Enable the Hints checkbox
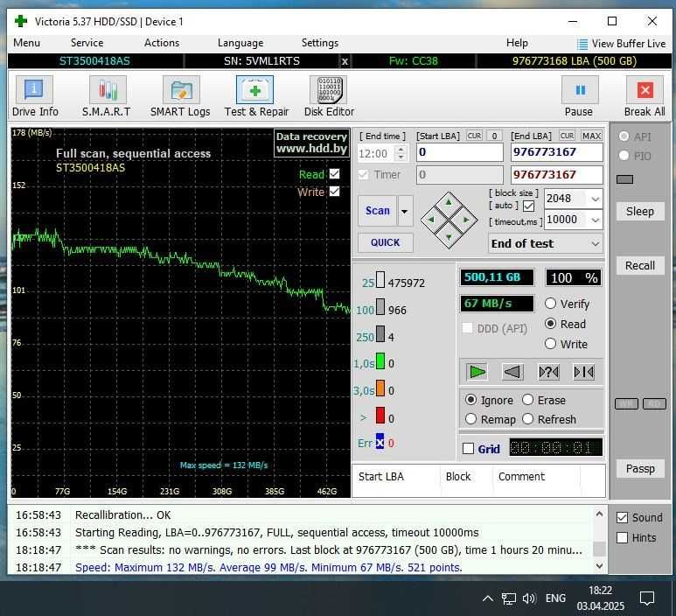This screenshot has width=676, height=616. (622, 537)
